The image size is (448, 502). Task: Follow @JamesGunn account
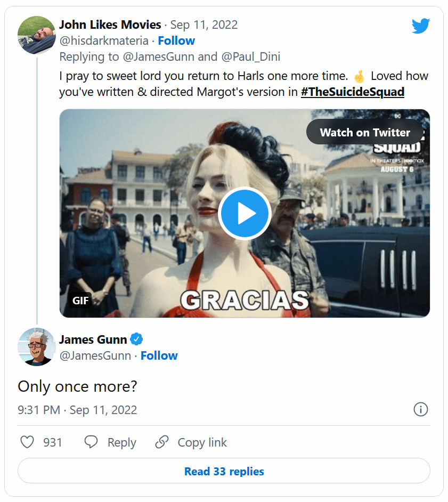[159, 355]
